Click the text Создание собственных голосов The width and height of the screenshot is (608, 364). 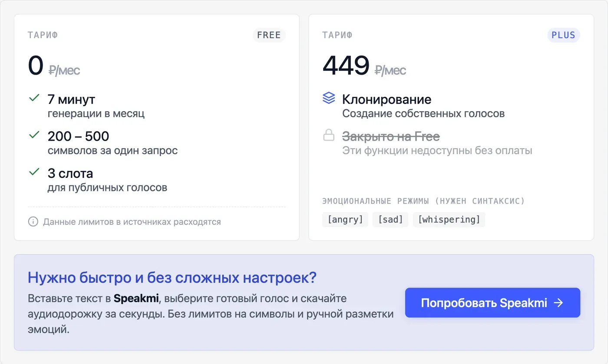click(423, 114)
